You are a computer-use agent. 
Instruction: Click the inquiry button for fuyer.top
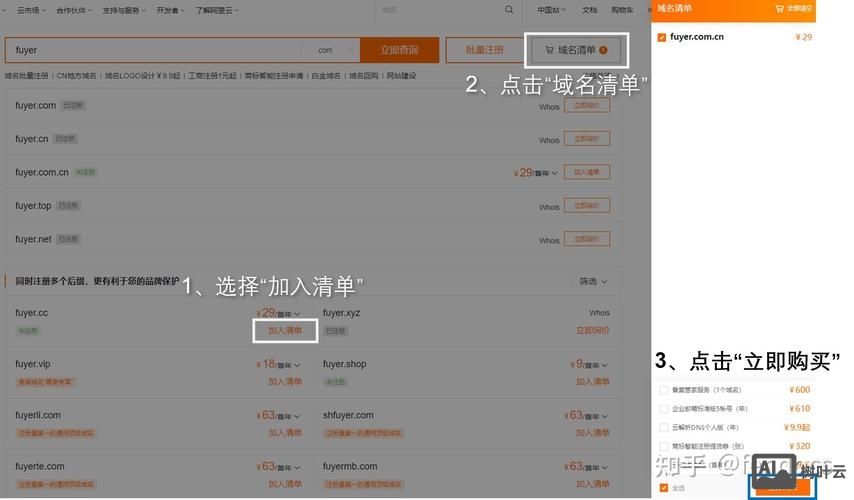click(x=587, y=205)
